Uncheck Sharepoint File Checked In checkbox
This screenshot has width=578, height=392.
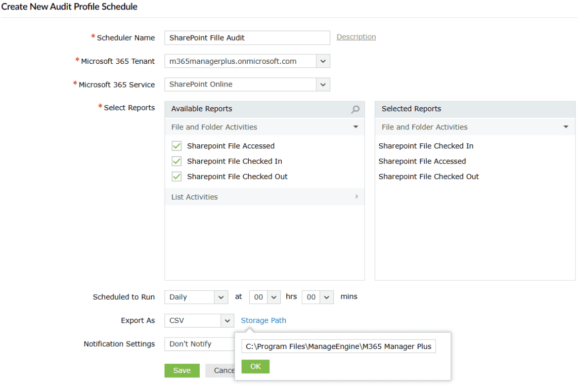[x=177, y=161]
